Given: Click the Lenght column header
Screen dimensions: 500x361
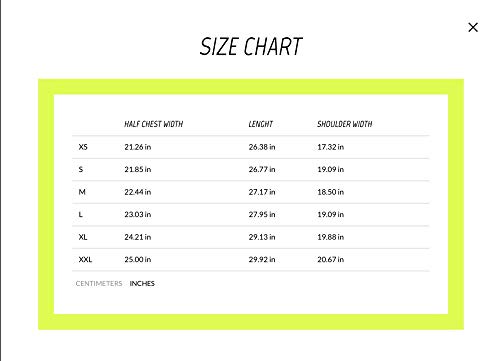Looking at the screenshot, I should tap(261, 124).
